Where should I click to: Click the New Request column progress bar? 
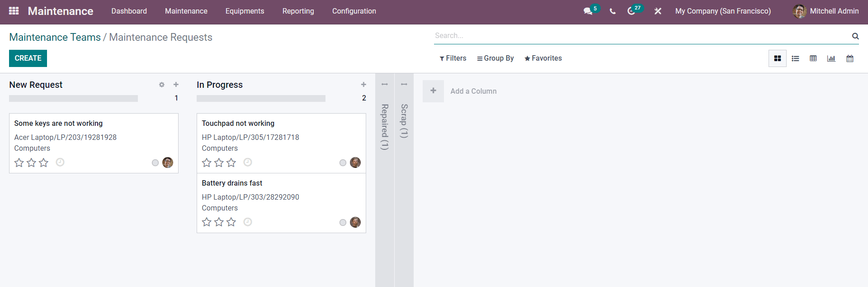point(73,98)
